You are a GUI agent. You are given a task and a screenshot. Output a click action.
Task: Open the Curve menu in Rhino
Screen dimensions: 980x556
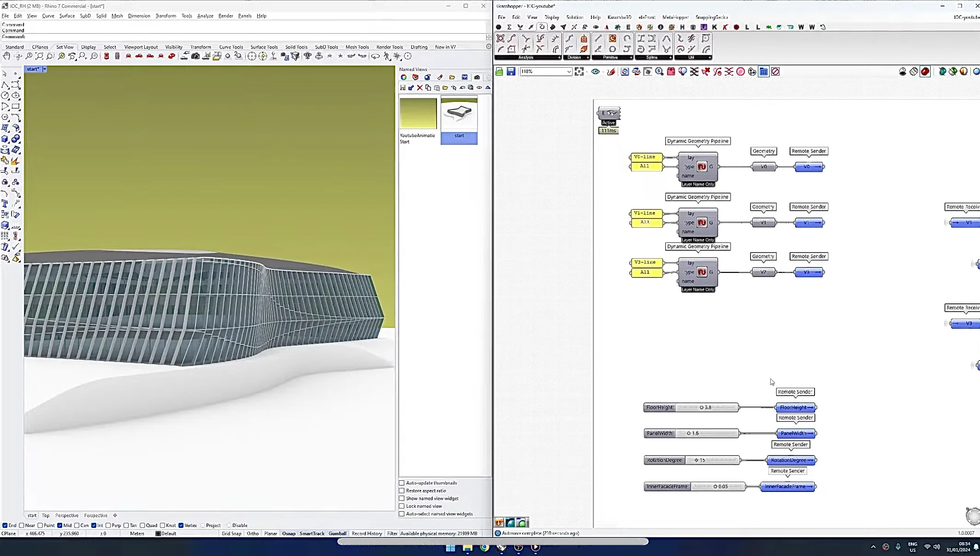(x=48, y=16)
